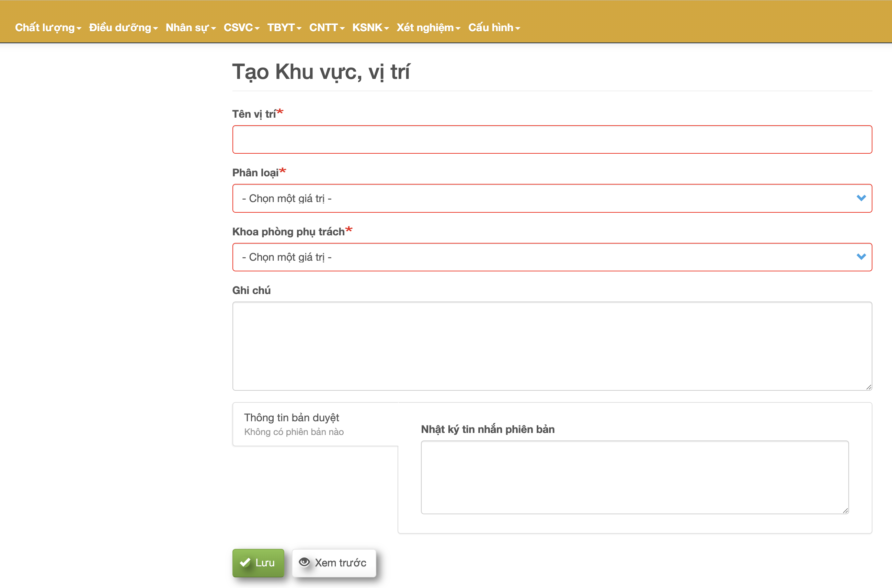892x588 pixels.
Task: Click inside the Ghi chú textarea
Action: [552, 346]
